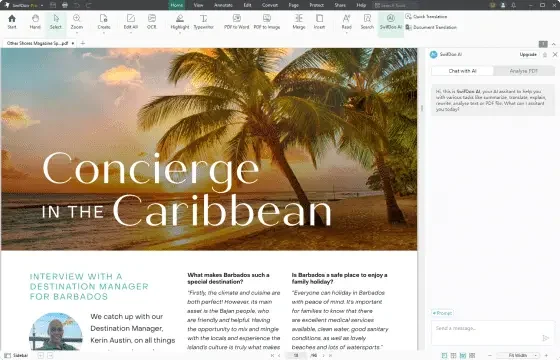Open the Insert page tool
560x360 pixels.
click(x=319, y=22)
